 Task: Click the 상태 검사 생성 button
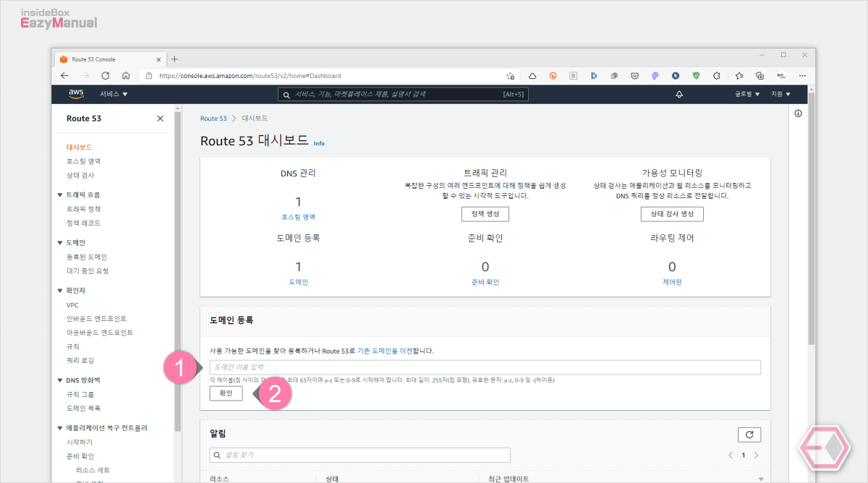pyautogui.click(x=672, y=214)
